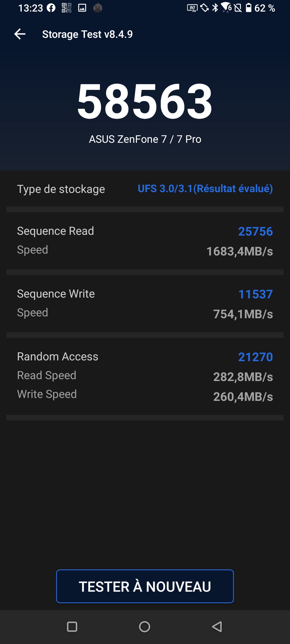Tap the back arrow icon
The image size is (290, 644).
tap(20, 34)
